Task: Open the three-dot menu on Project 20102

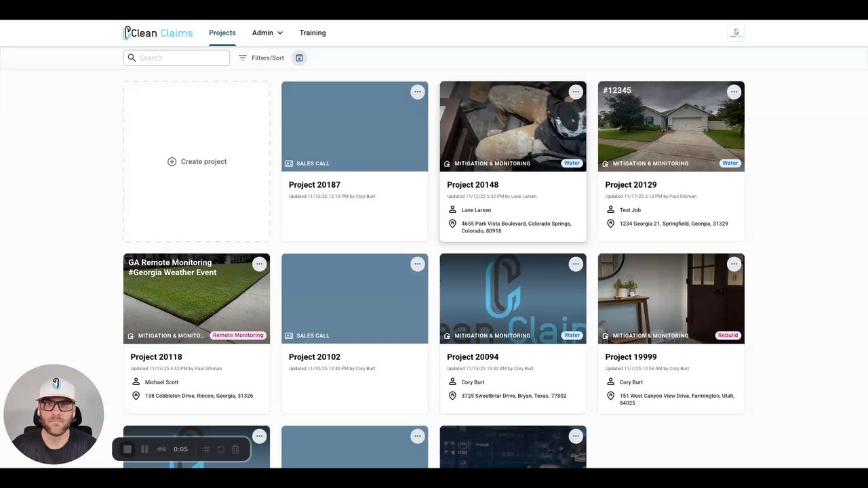Action: pyautogui.click(x=418, y=264)
